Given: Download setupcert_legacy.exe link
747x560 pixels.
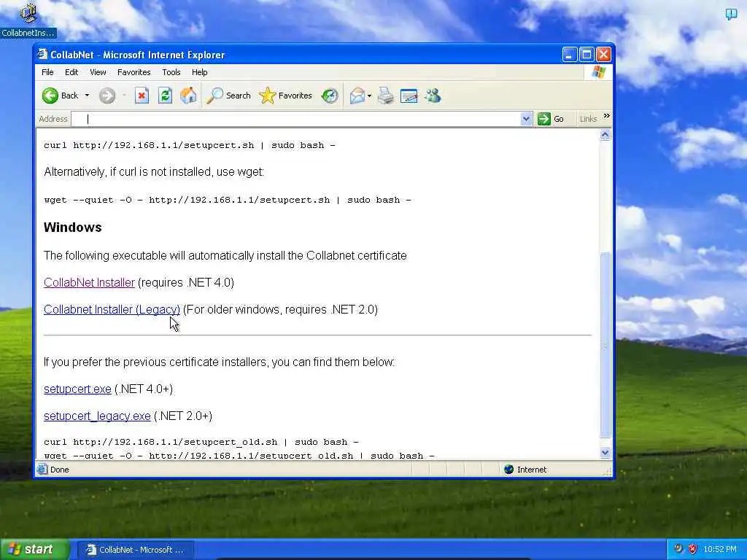Looking at the screenshot, I should coord(97,416).
